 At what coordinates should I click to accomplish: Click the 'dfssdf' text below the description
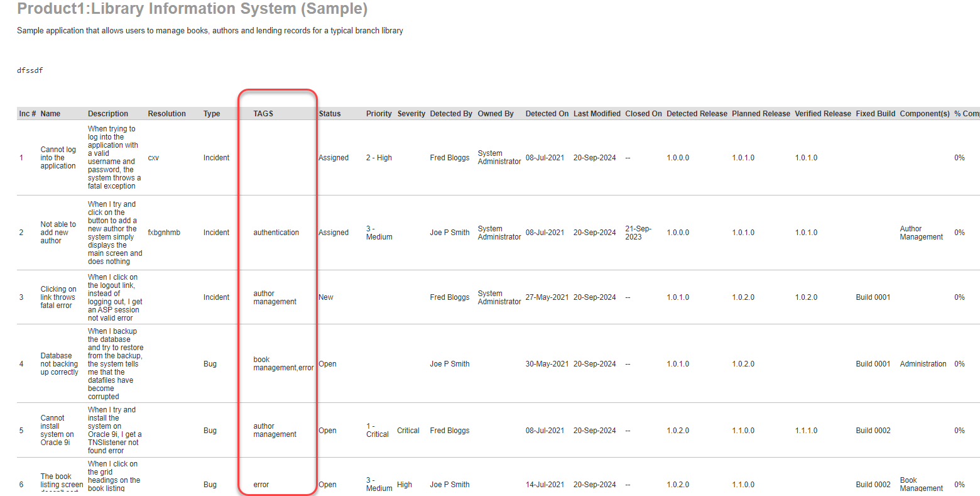coord(30,70)
